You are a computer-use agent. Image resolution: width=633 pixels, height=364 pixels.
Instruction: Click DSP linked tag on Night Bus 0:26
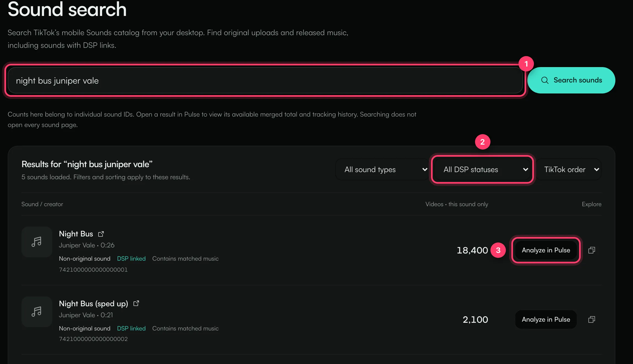[x=131, y=259]
